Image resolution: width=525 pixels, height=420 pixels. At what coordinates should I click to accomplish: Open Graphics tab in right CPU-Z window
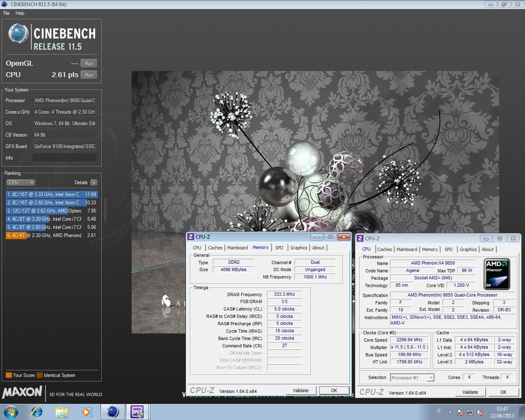click(468, 249)
